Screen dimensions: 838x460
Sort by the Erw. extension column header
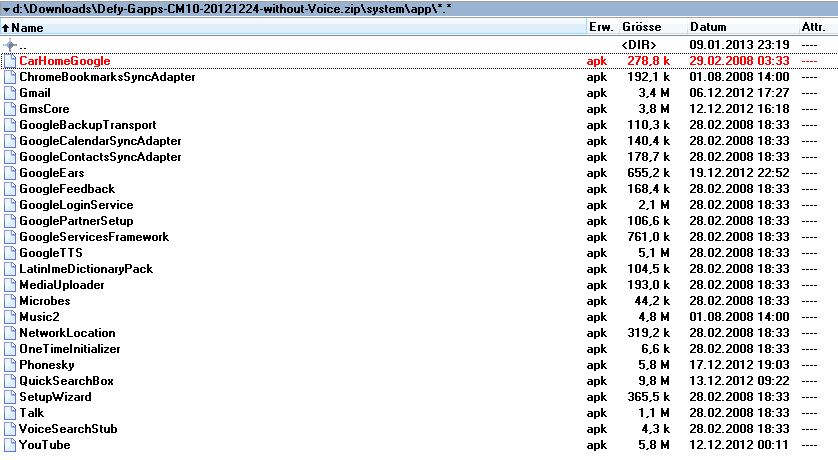click(x=601, y=27)
